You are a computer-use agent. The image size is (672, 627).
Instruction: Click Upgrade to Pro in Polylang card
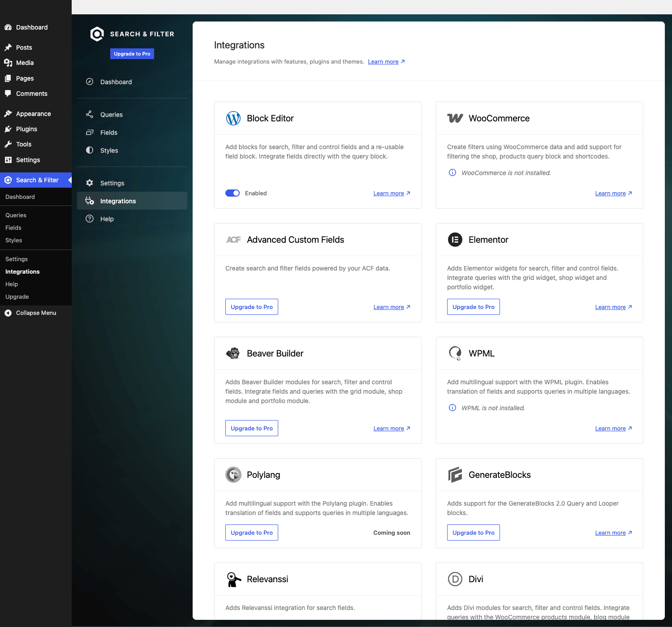pos(252,533)
